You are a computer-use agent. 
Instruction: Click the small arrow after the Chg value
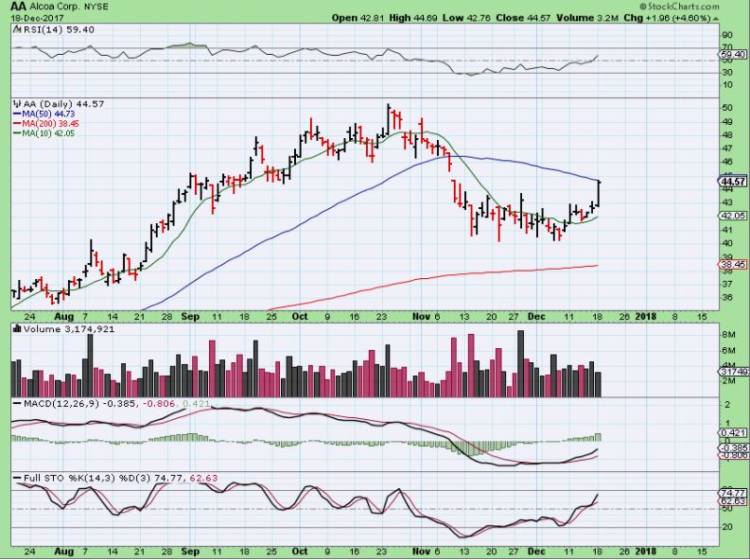(x=716, y=18)
